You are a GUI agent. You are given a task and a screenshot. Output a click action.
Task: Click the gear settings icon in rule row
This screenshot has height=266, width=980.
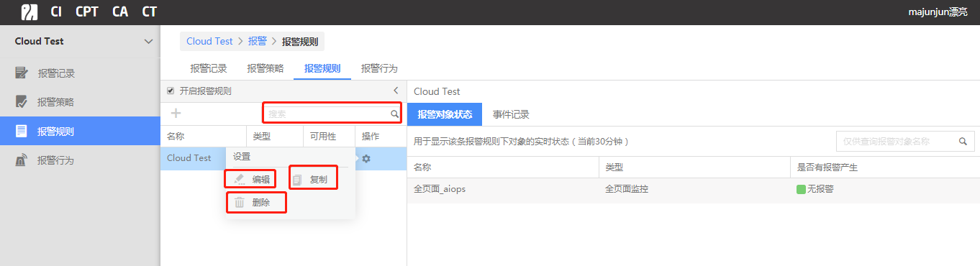(366, 158)
